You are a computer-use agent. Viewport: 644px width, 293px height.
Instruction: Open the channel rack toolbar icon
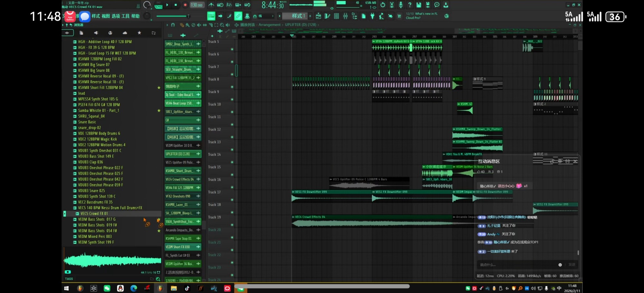(336, 16)
